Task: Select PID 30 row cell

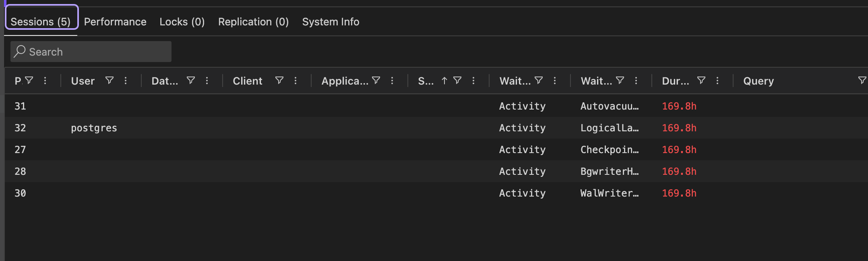Action: click(20, 193)
